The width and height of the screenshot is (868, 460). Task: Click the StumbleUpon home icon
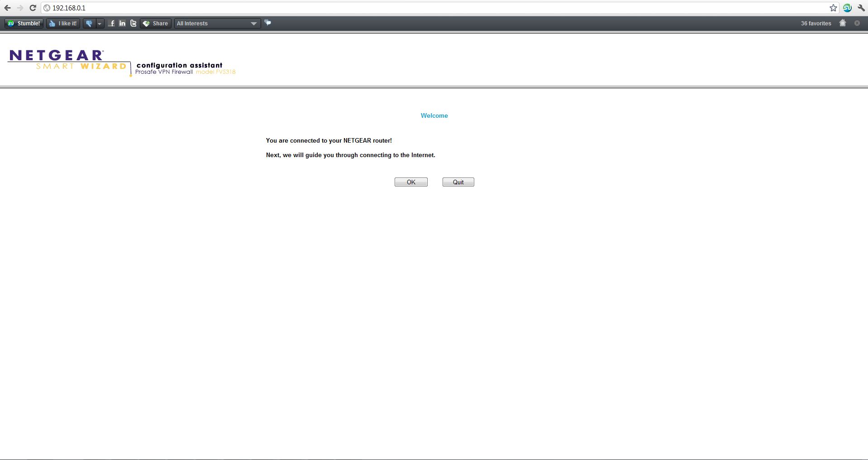[843, 23]
